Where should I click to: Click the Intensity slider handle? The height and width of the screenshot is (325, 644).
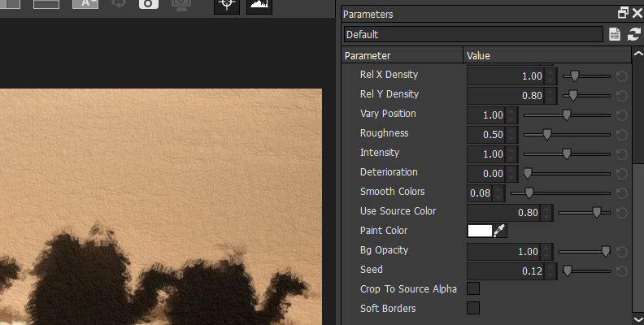pyautogui.click(x=567, y=154)
